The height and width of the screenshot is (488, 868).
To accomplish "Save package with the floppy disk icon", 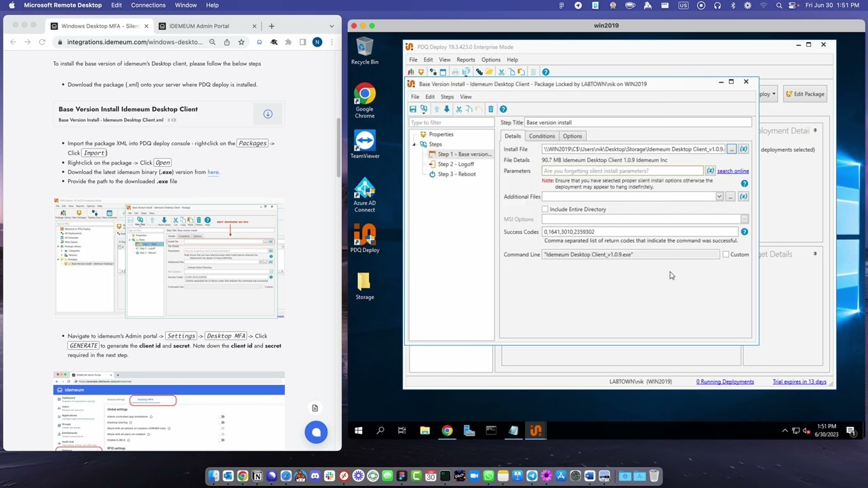I will click(412, 109).
